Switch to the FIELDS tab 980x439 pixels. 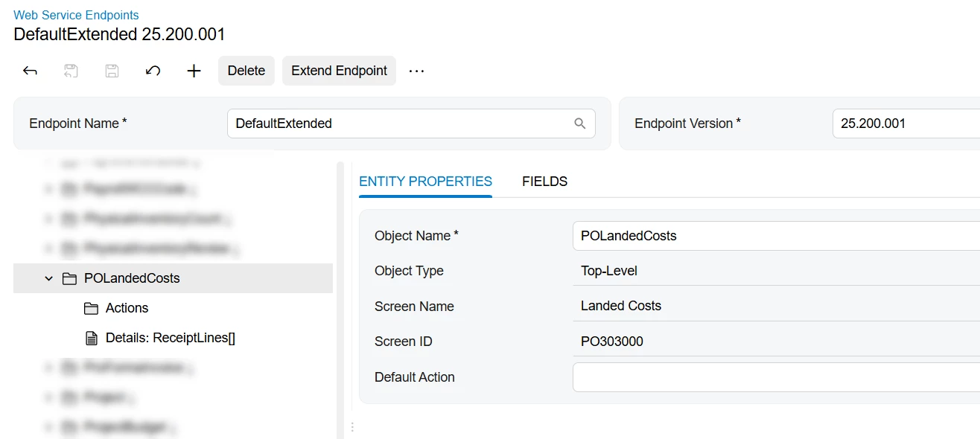pyautogui.click(x=544, y=182)
